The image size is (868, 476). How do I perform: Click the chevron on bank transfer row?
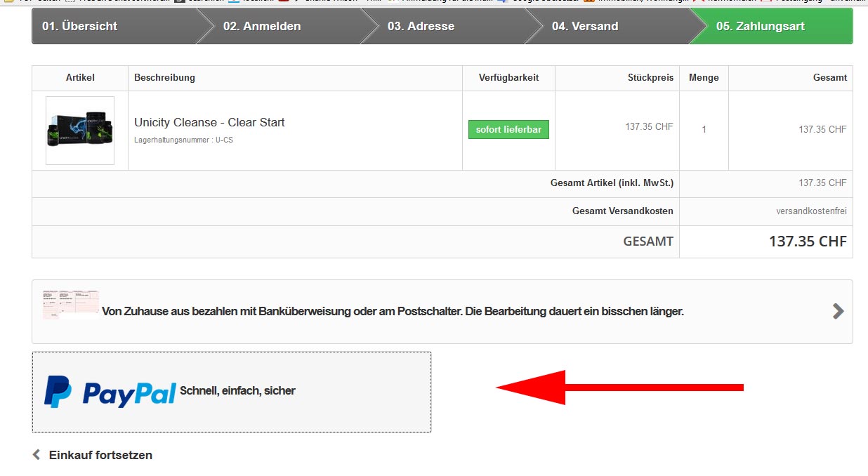point(838,311)
